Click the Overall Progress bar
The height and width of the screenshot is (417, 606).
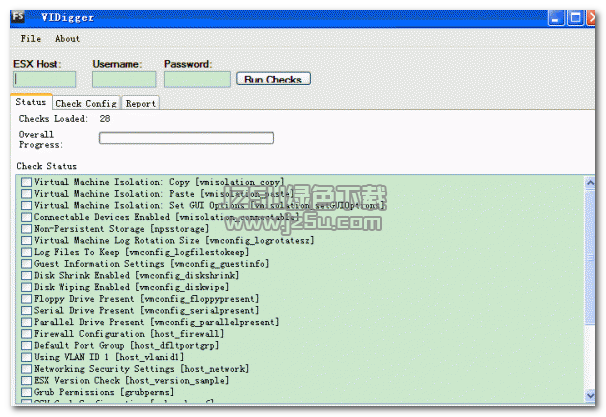(186, 138)
